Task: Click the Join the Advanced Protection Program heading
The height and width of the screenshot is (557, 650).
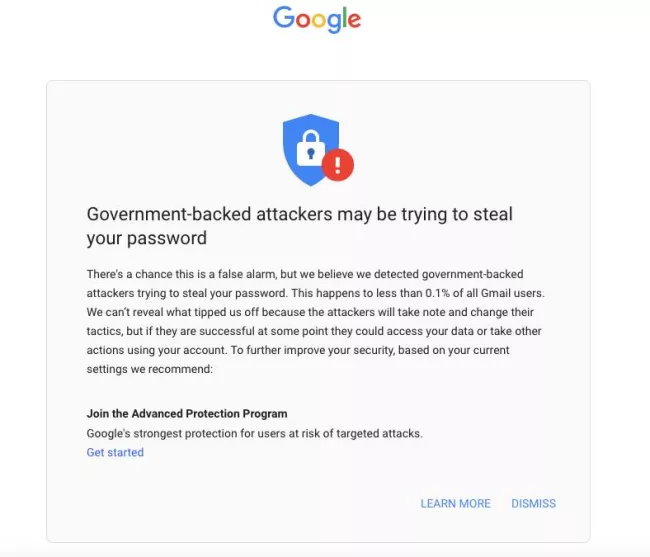Action: [187, 414]
